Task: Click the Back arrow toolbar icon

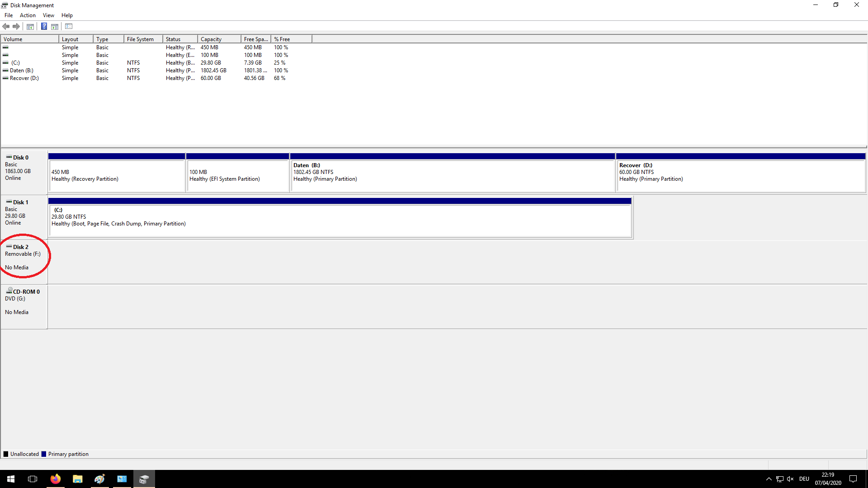Action: click(x=6, y=26)
